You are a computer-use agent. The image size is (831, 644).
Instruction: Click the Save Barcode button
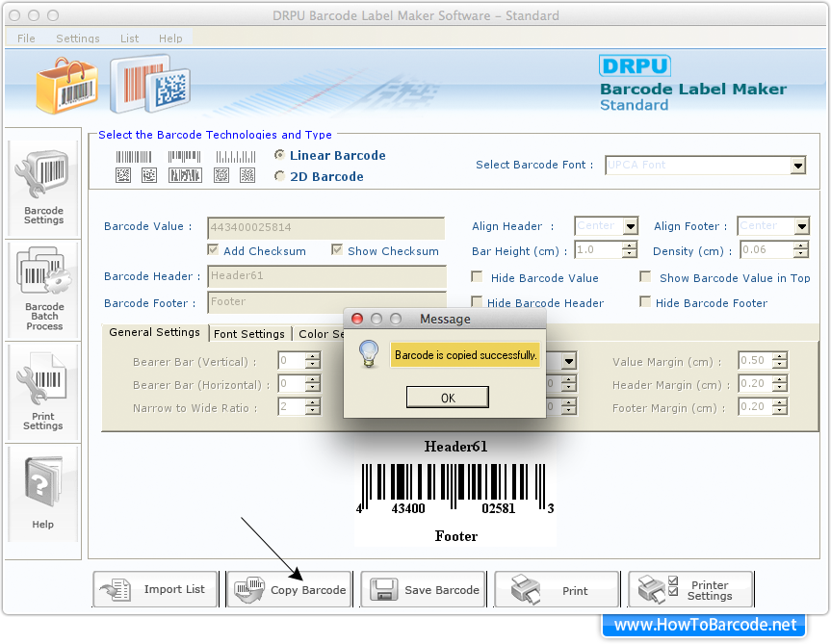pos(424,589)
